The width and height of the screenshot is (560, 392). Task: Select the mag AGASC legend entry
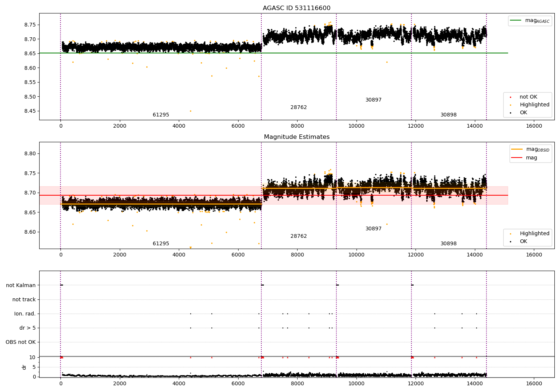point(530,21)
